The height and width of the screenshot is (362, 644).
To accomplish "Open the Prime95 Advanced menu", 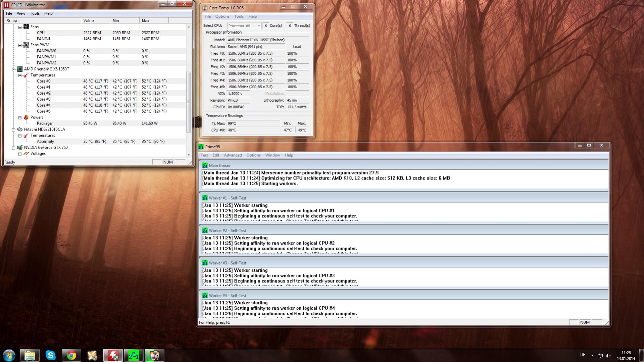I will [x=233, y=155].
